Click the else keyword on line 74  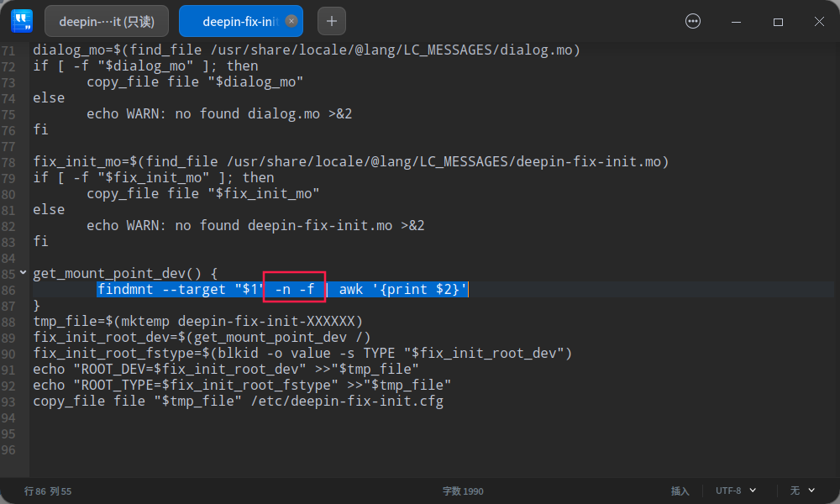point(49,98)
